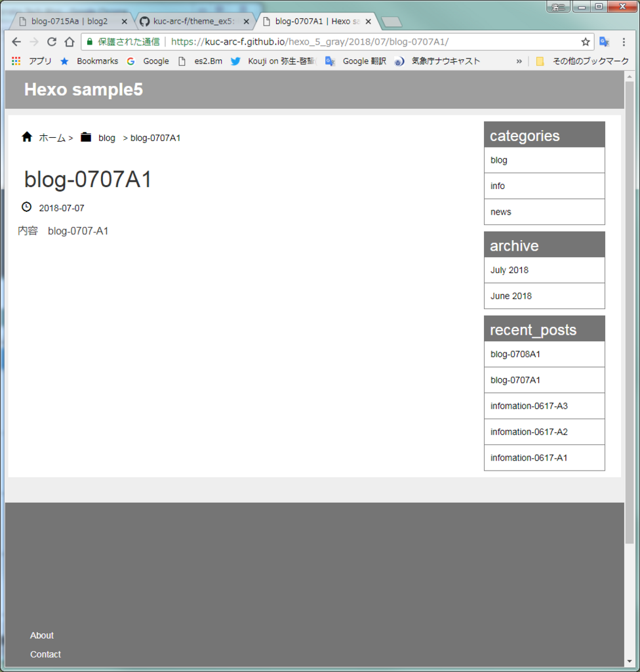The image size is (640, 672).
Task: Open recent post blog-0707A1
Action: (544, 380)
